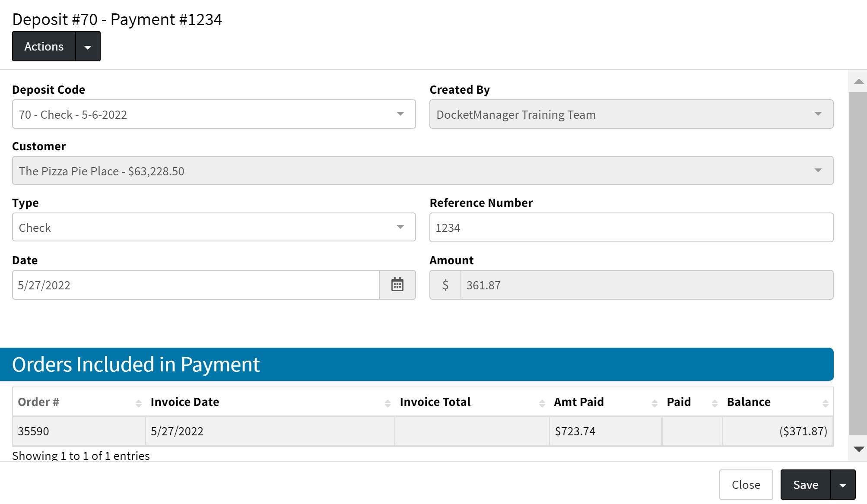Open the Customer dropdown
The width and height of the screenshot is (867, 504).
(818, 171)
